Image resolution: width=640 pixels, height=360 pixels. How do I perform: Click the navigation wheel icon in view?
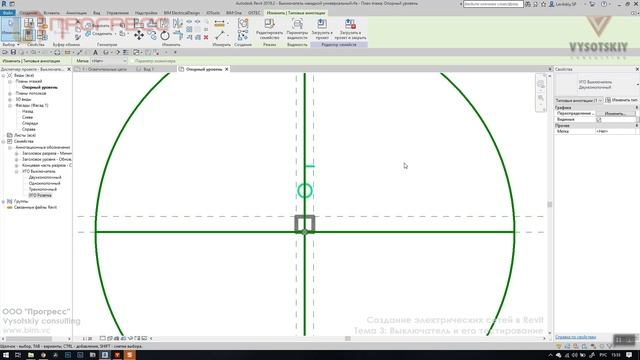pyautogui.click(x=541, y=84)
